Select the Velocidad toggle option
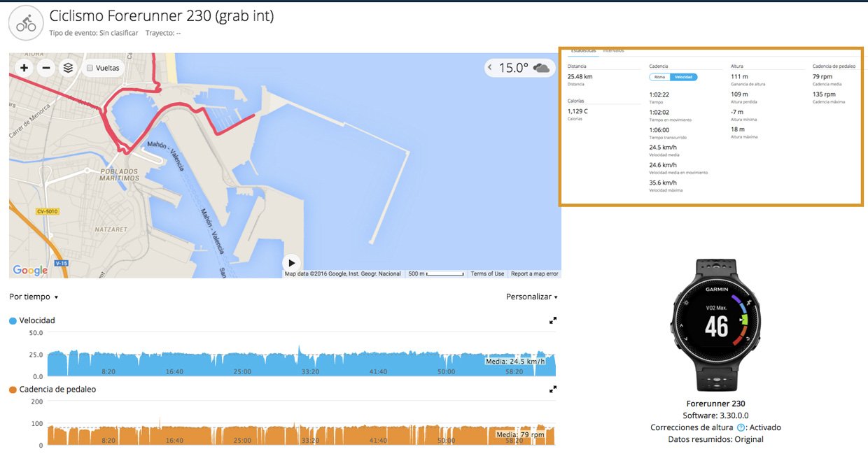Screen dimensions: 868x470 tap(683, 77)
